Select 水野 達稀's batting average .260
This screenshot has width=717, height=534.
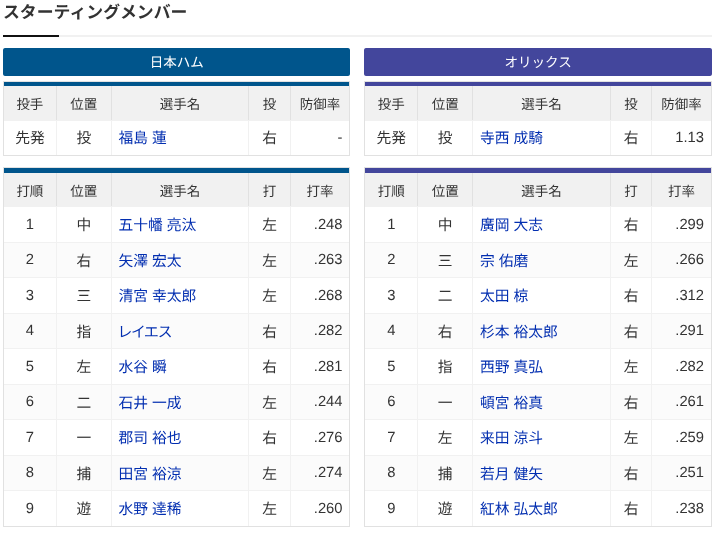[328, 508]
